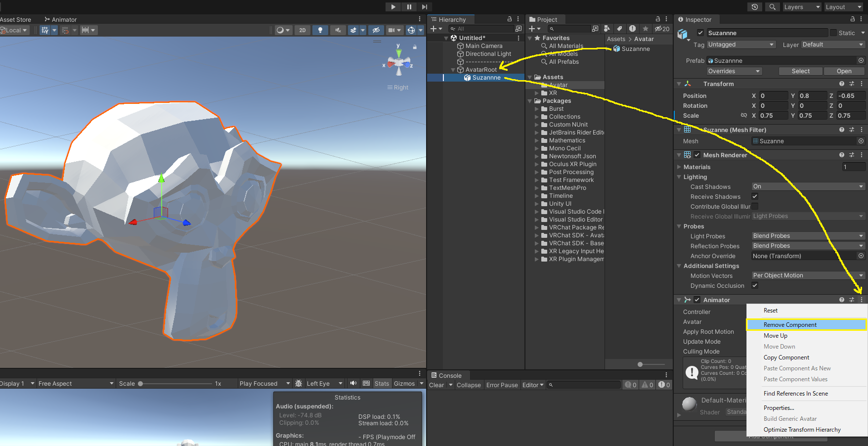Open the global search magnifier icon
Image resolution: width=868 pixels, height=446 pixels.
772,7
